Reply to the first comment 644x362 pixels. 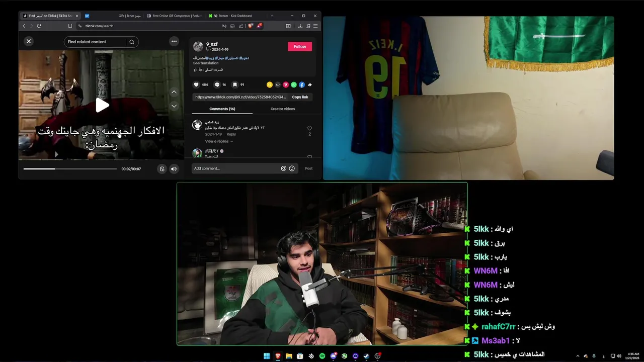tap(231, 134)
